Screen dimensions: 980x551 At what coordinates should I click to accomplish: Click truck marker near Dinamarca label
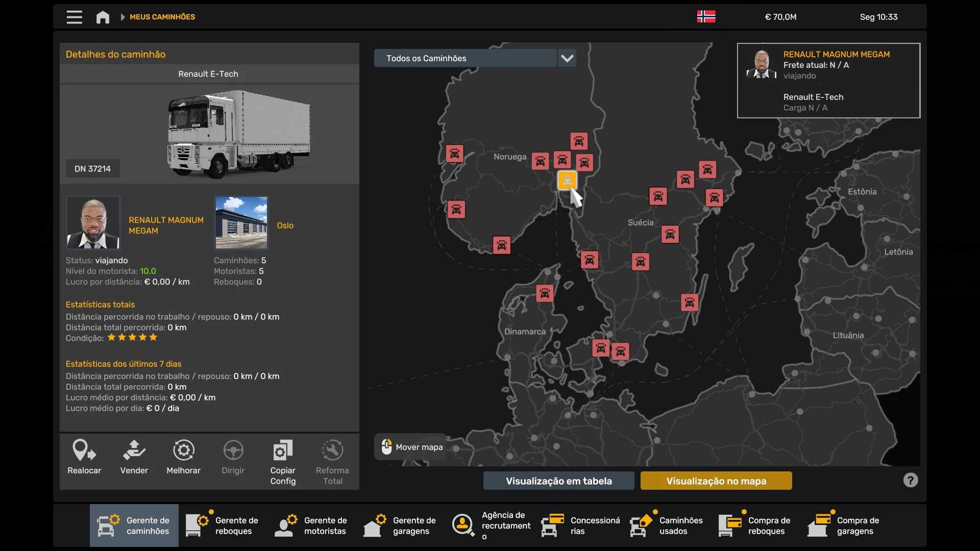pyautogui.click(x=545, y=293)
